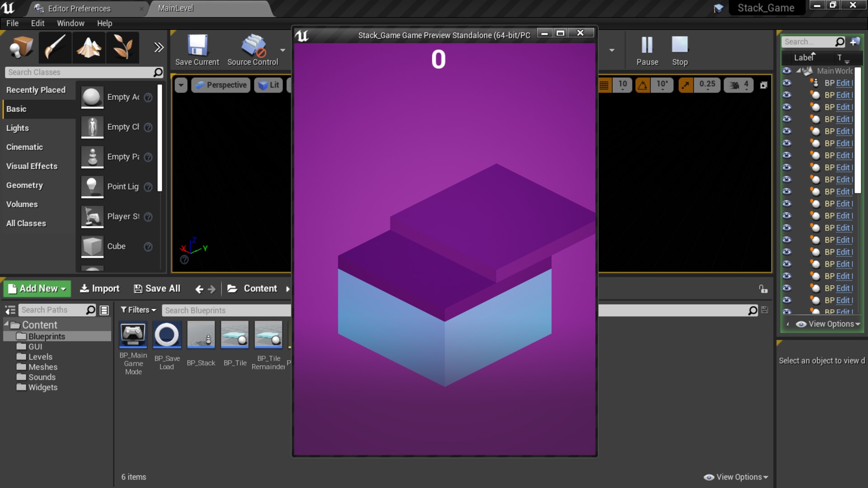The image size is (868, 488).
Task: Toggle rotation snapping off
Action: point(643,84)
